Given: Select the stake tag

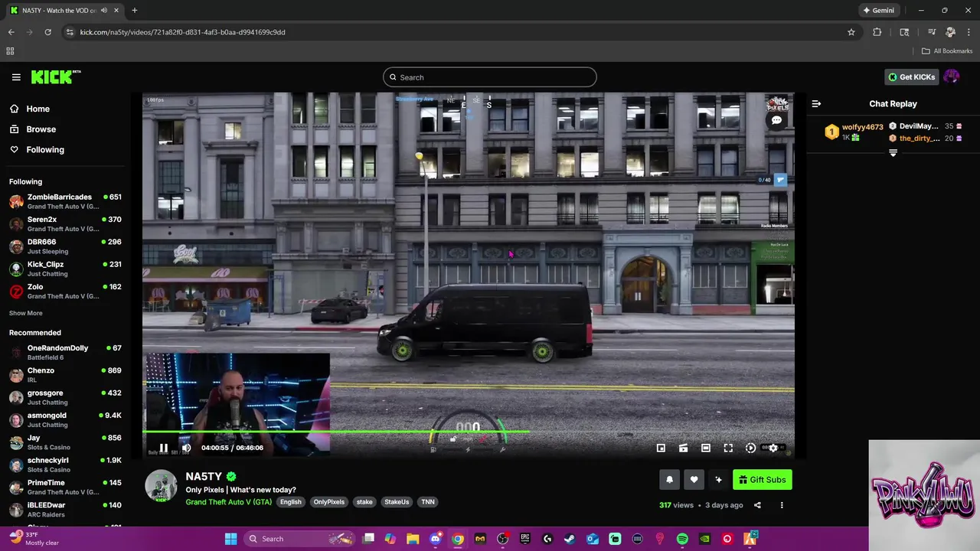Looking at the screenshot, I should click(364, 502).
